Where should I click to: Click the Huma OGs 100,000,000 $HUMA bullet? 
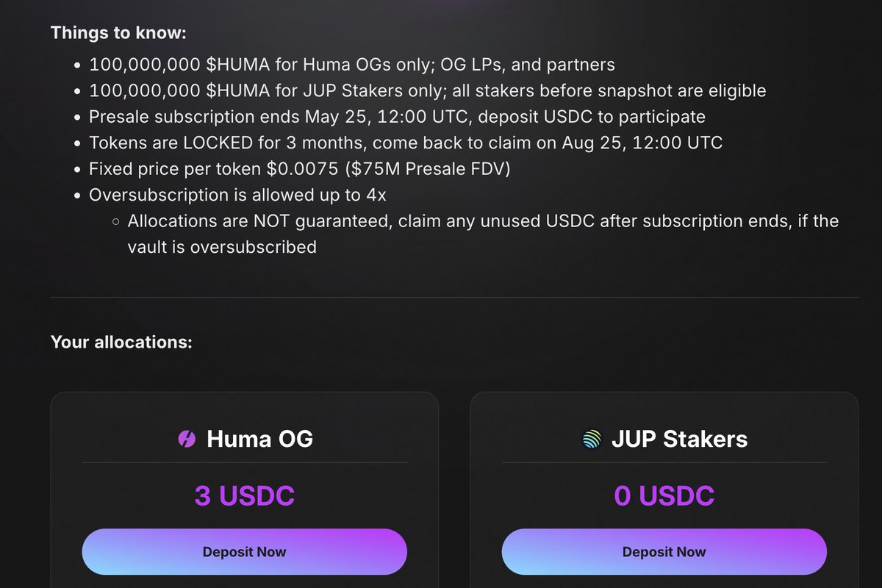coord(352,65)
